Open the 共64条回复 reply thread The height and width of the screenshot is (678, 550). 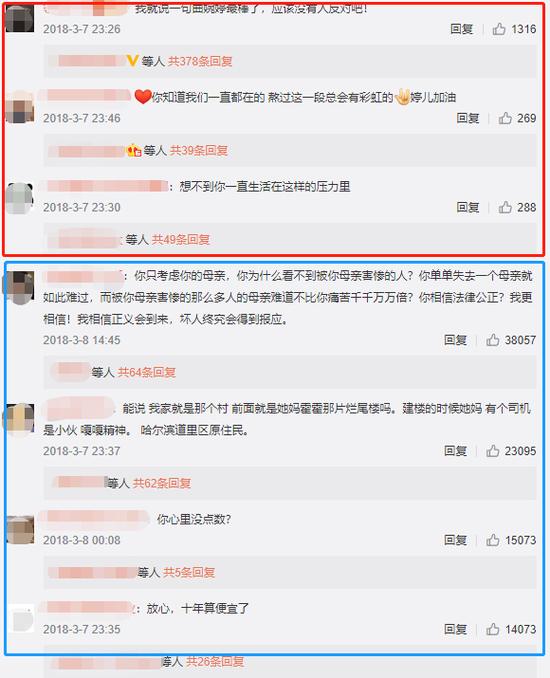click(147, 372)
